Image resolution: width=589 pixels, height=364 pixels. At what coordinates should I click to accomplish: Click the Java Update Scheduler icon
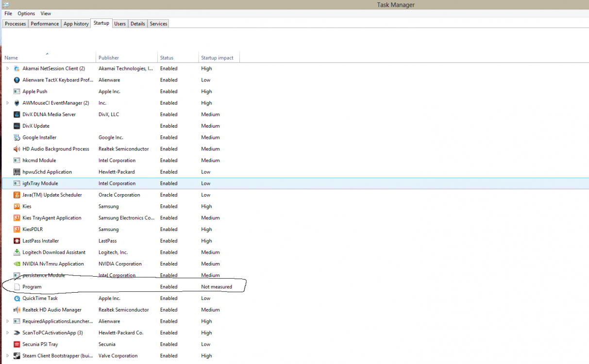point(17,195)
